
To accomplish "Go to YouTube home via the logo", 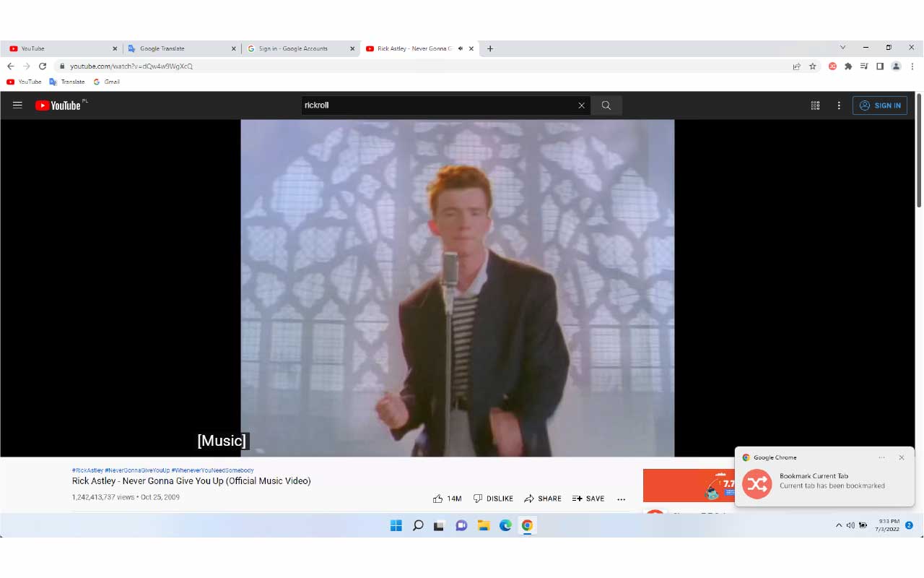I will [58, 105].
